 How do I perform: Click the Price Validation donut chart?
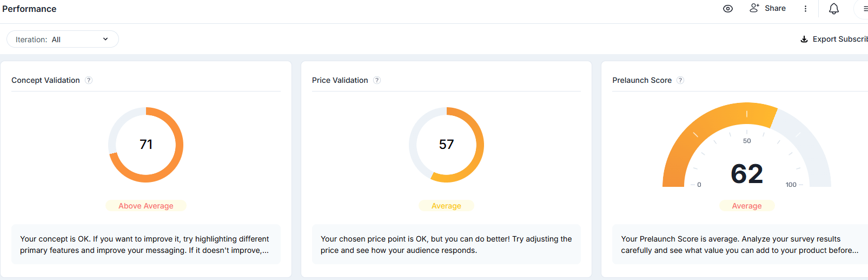(x=446, y=145)
